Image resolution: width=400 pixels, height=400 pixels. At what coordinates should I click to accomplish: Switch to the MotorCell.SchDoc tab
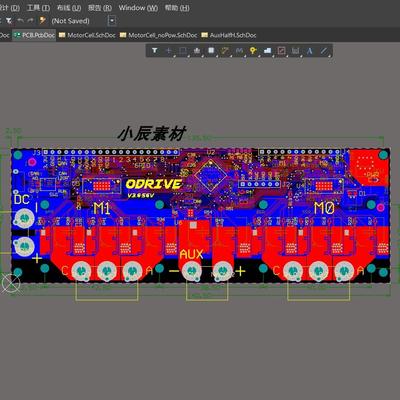[x=87, y=35]
